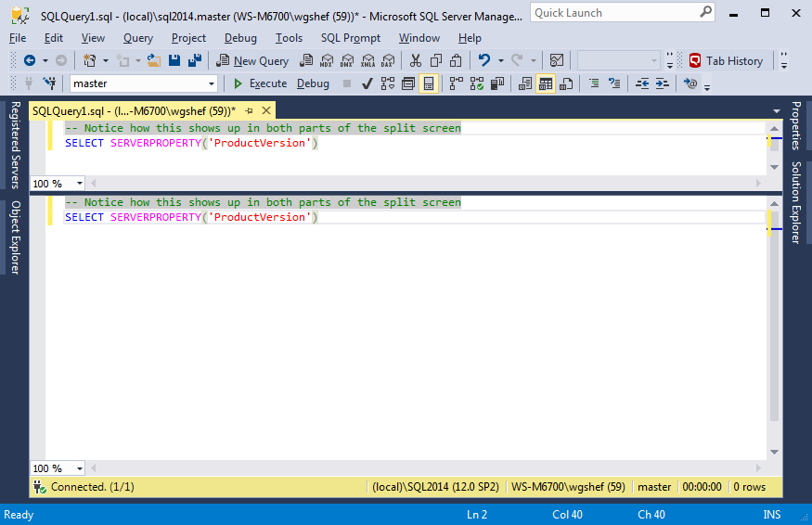
Task: Expand the back navigation history arrow
Action: 45,60
